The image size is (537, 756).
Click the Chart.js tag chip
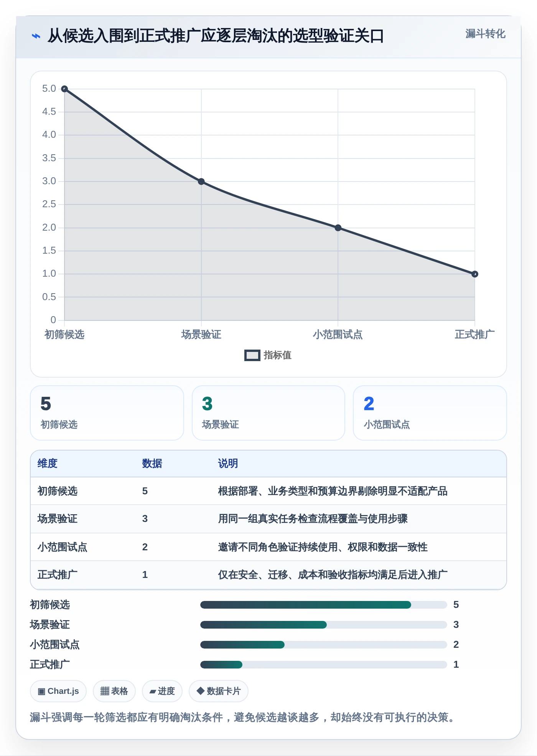tap(58, 691)
